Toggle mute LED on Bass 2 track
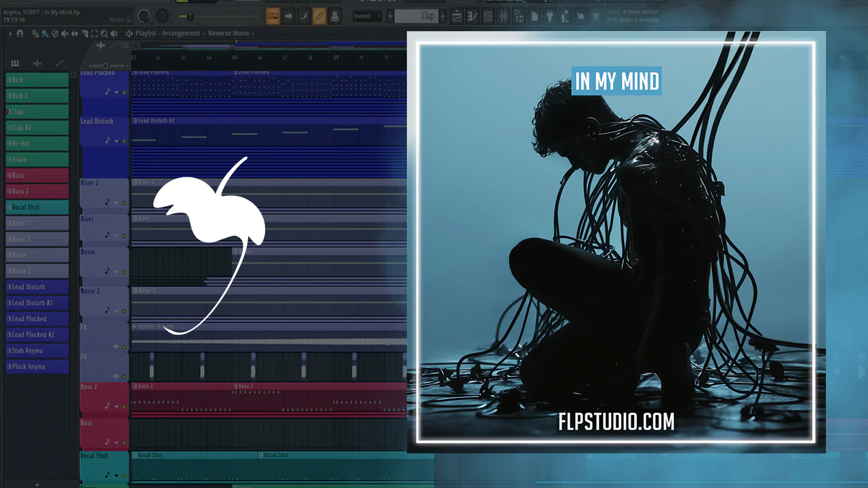This screenshot has width=868, height=488. (x=124, y=407)
